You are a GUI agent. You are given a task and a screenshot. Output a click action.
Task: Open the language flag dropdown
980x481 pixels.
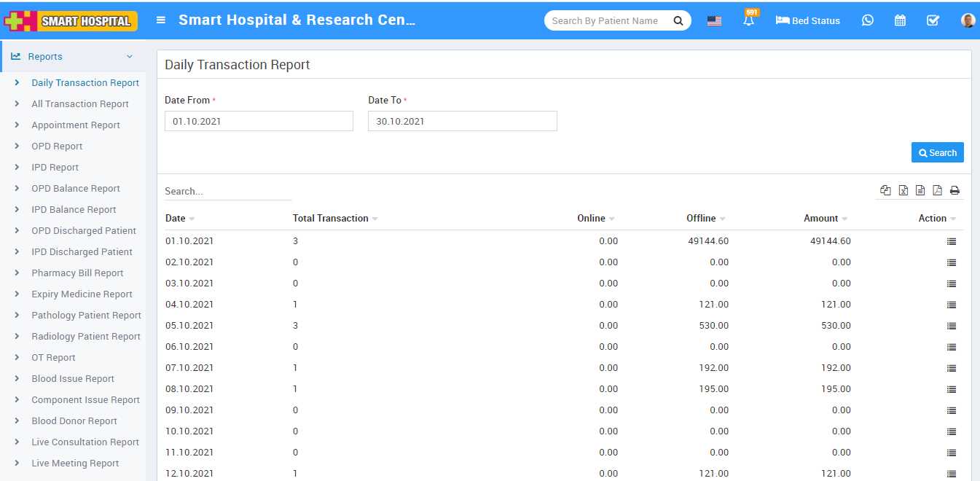click(x=714, y=20)
